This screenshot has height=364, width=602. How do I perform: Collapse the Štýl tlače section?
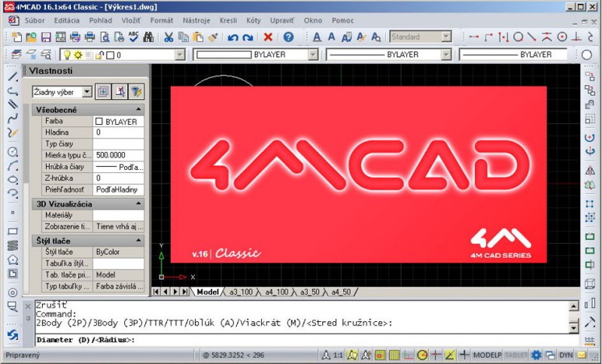tap(138, 241)
